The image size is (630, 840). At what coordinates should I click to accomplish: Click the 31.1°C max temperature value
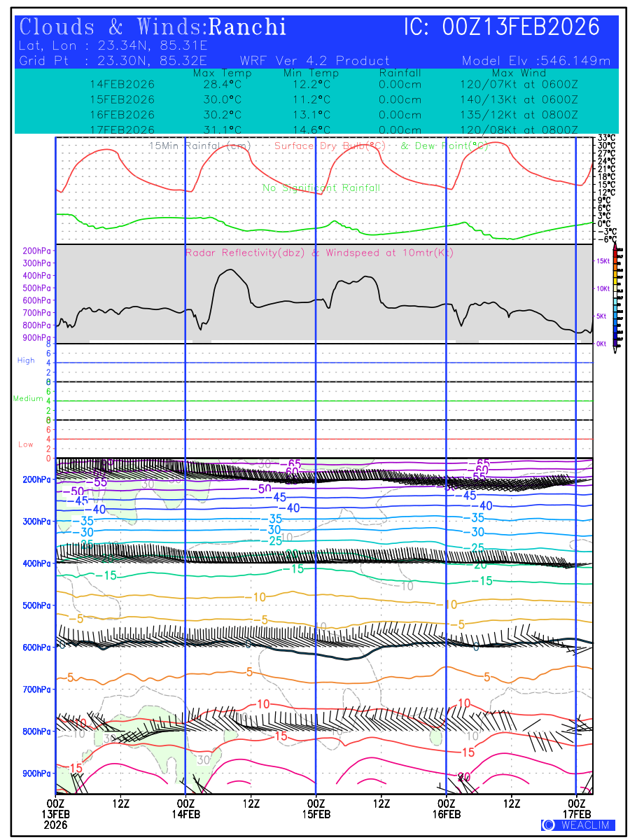point(217,130)
